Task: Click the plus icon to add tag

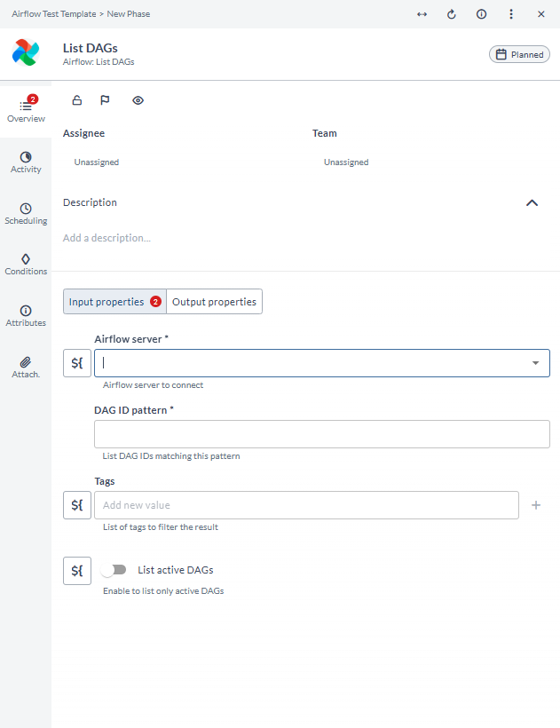Action: tap(536, 505)
